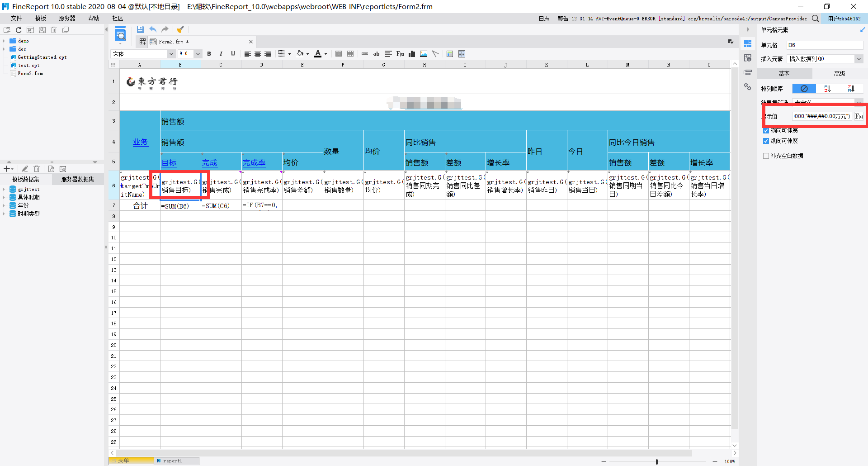
Task: Uncheck 纵向可伸展 checkbox
Action: (766, 141)
